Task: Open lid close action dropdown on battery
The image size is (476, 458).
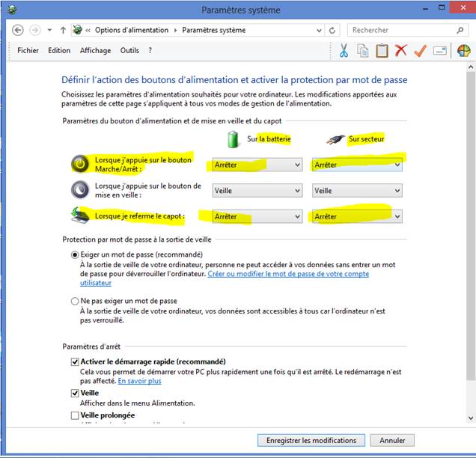Action: click(257, 216)
